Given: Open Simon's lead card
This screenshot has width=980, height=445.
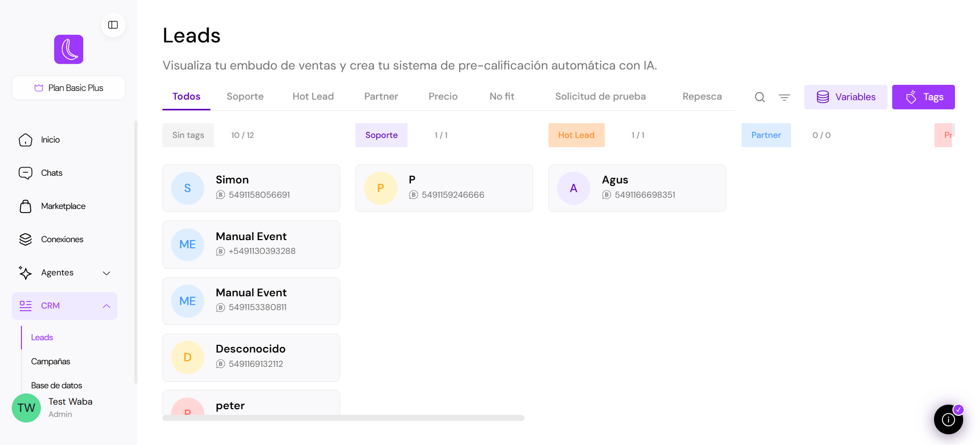Looking at the screenshot, I should click(251, 188).
